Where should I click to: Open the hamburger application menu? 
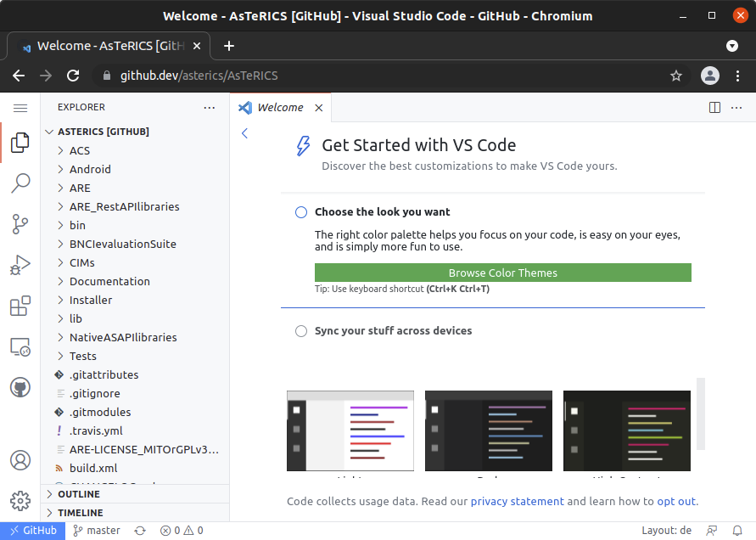click(20, 108)
